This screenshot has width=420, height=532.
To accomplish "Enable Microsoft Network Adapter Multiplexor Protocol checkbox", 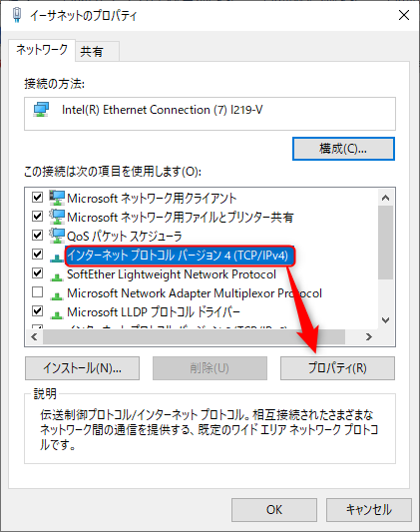I will pyautogui.click(x=37, y=291).
